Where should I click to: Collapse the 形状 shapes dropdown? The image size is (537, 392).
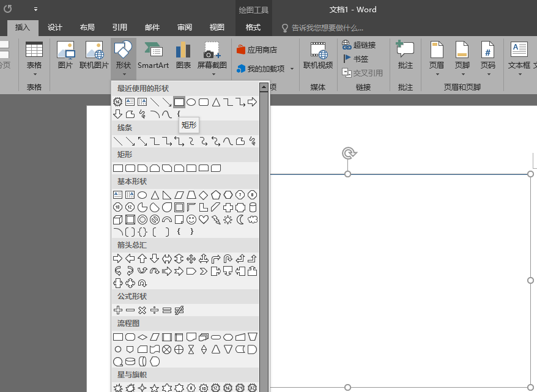click(124, 59)
